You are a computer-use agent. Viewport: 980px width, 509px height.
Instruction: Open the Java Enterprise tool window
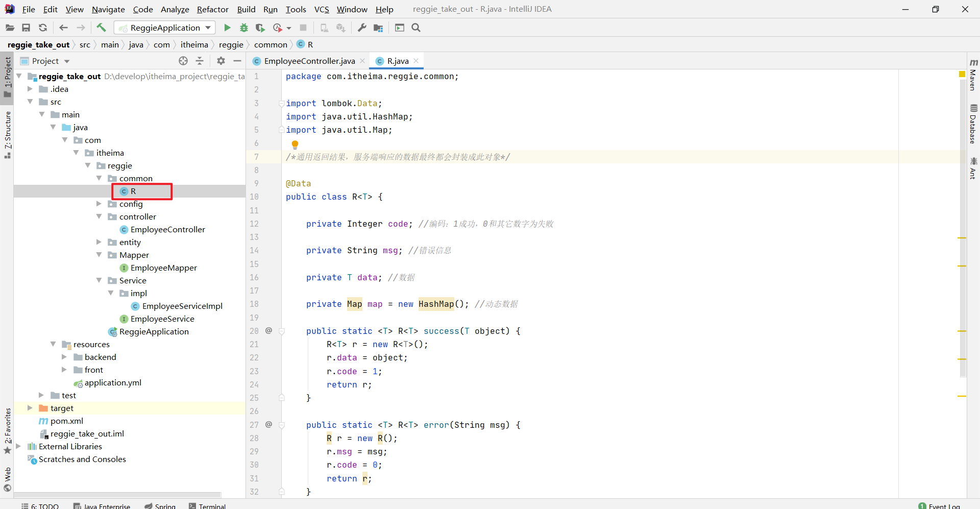tap(102, 506)
